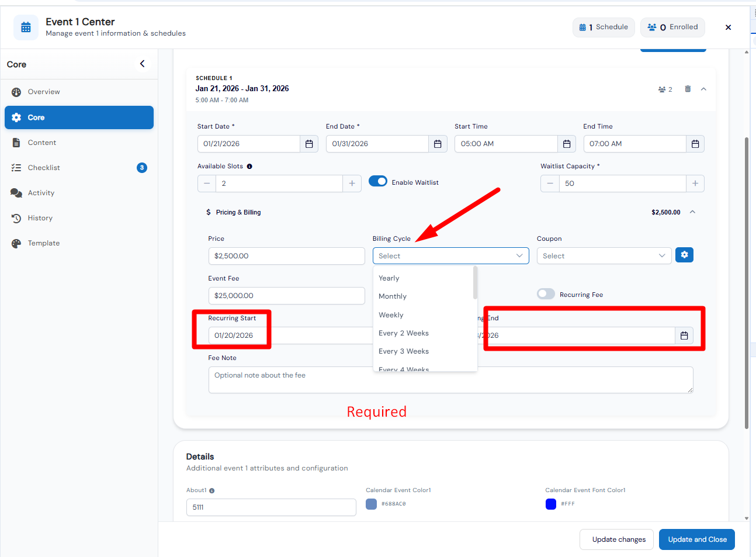This screenshot has width=756, height=557.
Task: Open the Overview section
Action: click(79, 92)
